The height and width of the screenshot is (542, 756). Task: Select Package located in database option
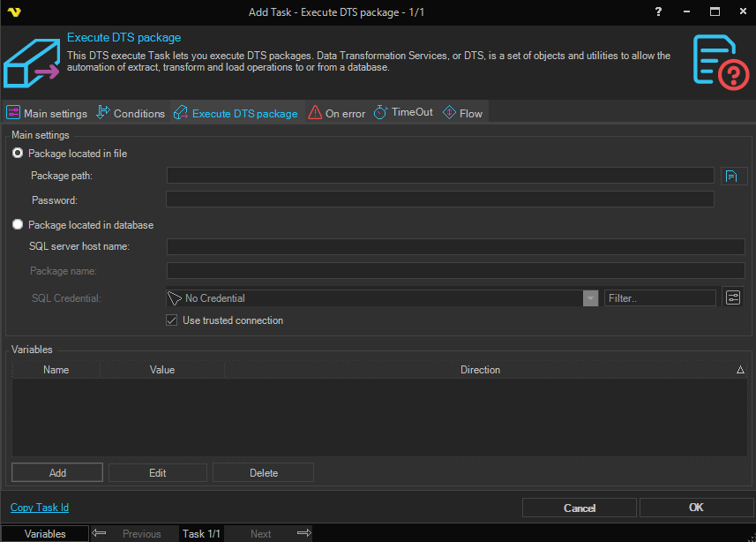point(18,225)
